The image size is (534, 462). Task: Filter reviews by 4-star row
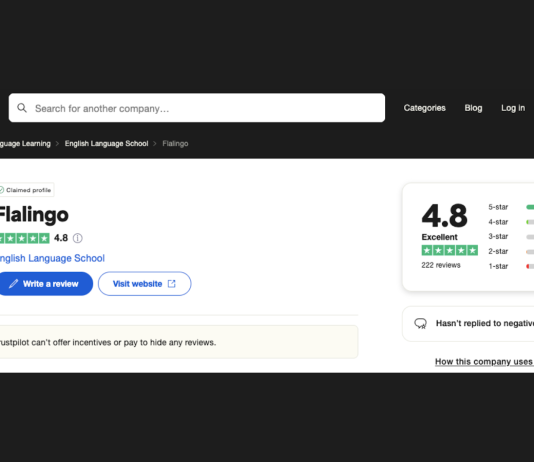(x=511, y=222)
